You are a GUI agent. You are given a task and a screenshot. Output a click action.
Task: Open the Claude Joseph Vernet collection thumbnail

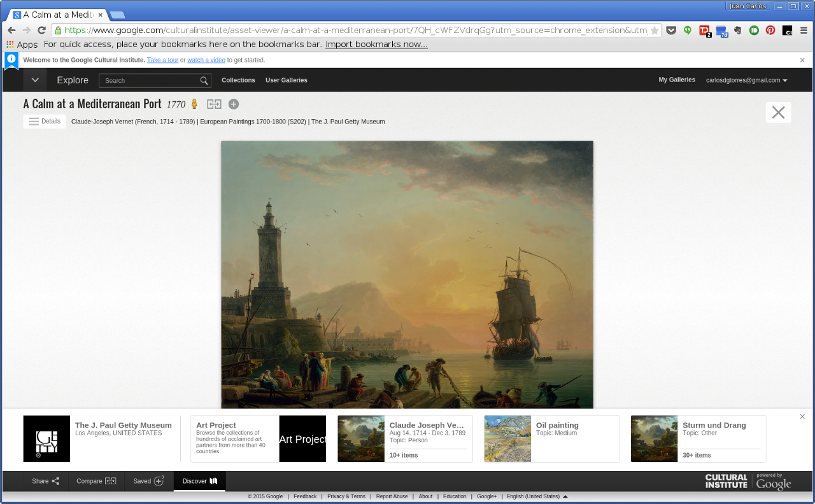click(360, 438)
